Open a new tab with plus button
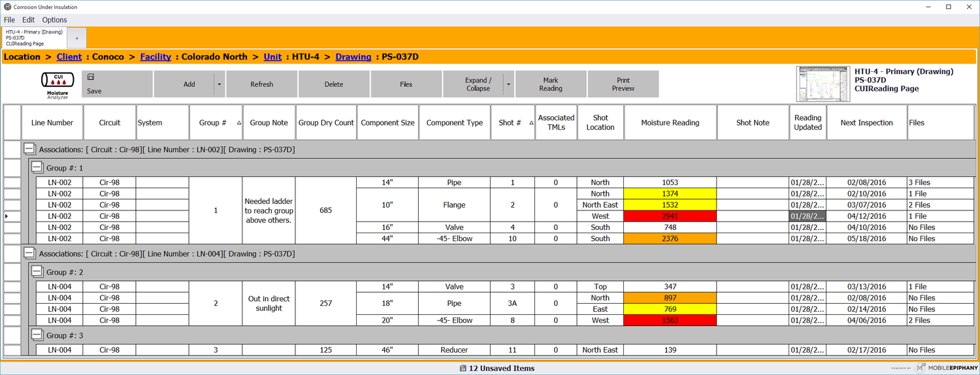This screenshot has height=375, width=980. pyautogui.click(x=76, y=38)
